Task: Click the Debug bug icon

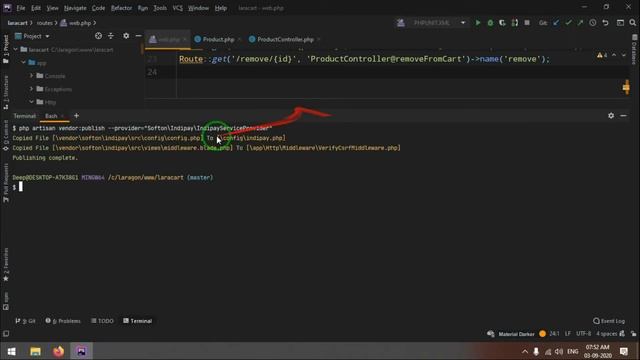Action: (490, 23)
